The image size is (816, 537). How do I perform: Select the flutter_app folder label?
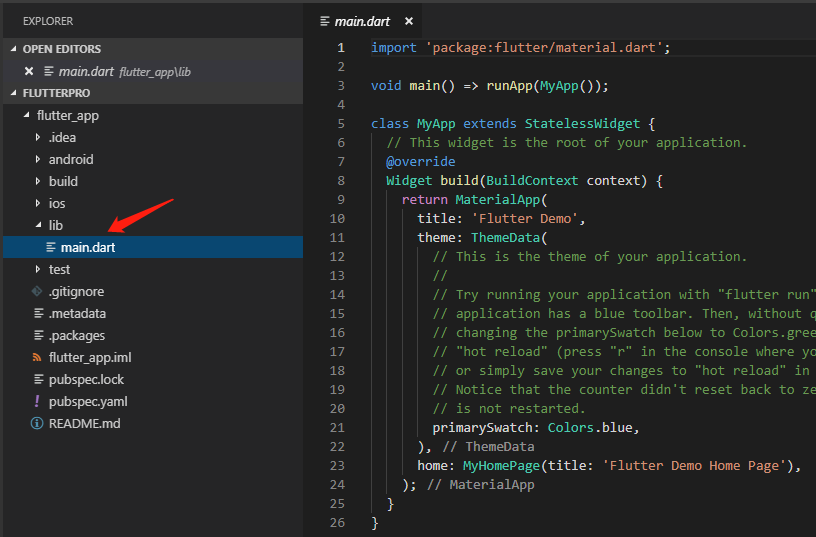(68, 116)
